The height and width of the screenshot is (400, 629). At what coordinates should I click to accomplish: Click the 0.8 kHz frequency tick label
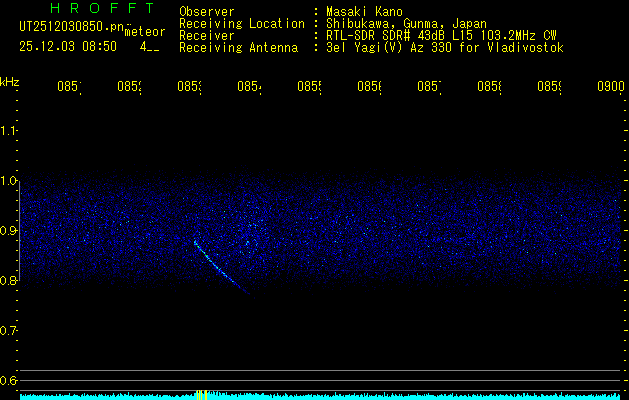[9, 281]
